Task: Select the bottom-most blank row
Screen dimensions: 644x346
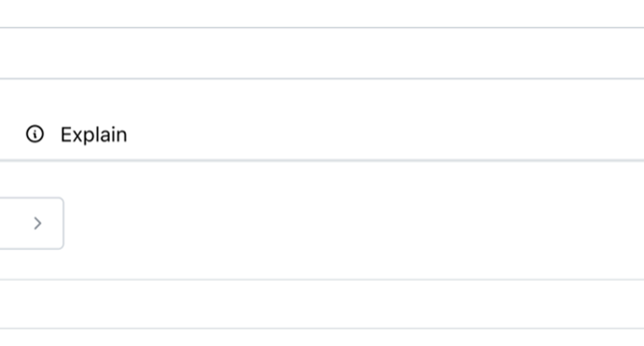Action: click(322, 337)
